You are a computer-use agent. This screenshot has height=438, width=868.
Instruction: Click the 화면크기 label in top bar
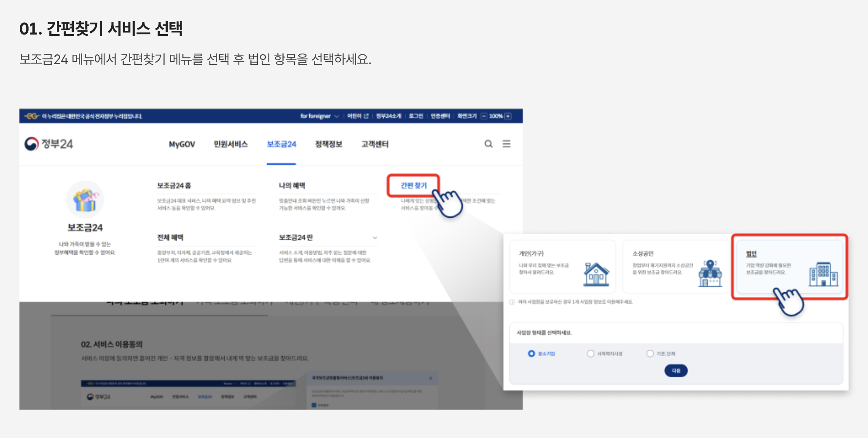pos(467,116)
